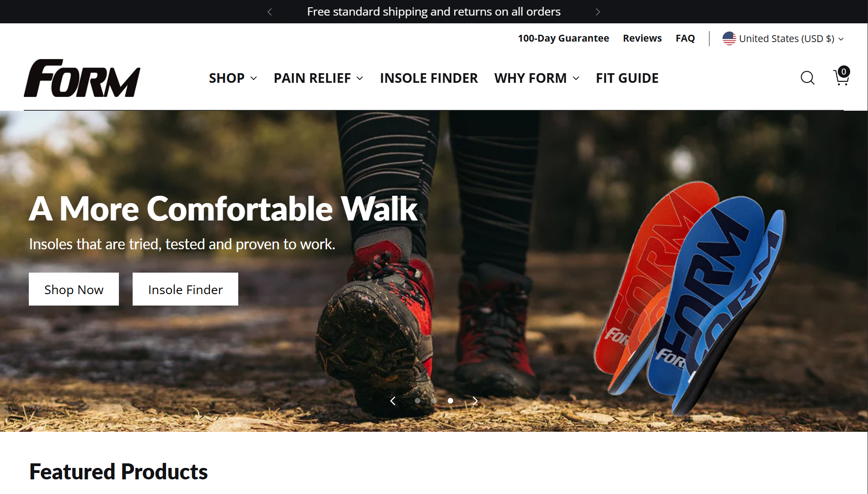Click the United States flag icon
Image resolution: width=868 pixels, height=494 pixels.
tap(729, 38)
